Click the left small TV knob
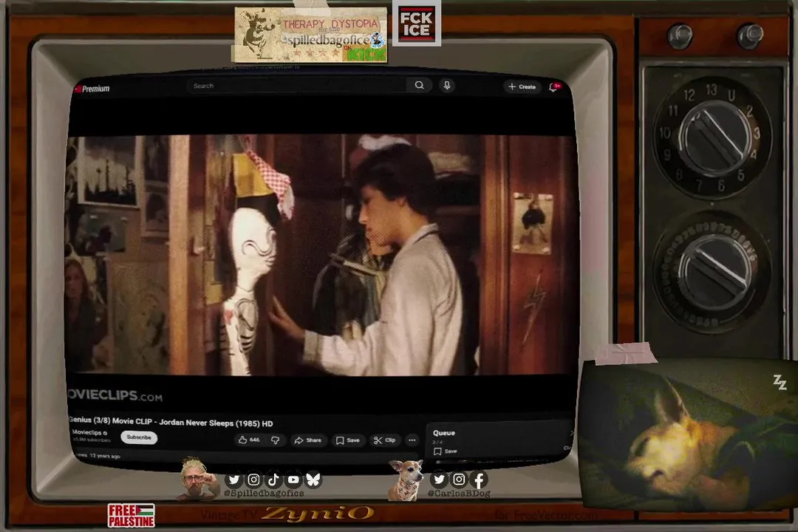 (x=680, y=35)
